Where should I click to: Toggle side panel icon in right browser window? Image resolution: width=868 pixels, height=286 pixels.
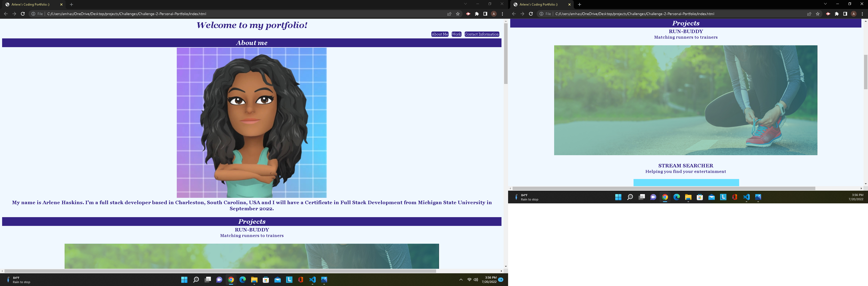tap(845, 14)
